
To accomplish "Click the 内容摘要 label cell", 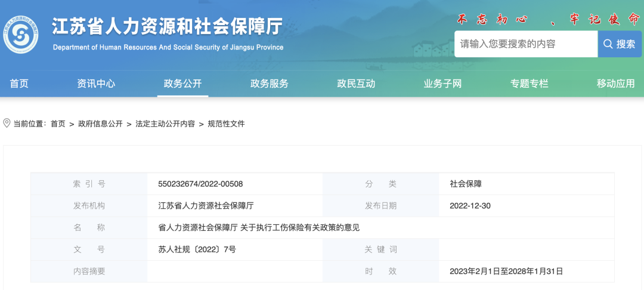I will (89, 271).
